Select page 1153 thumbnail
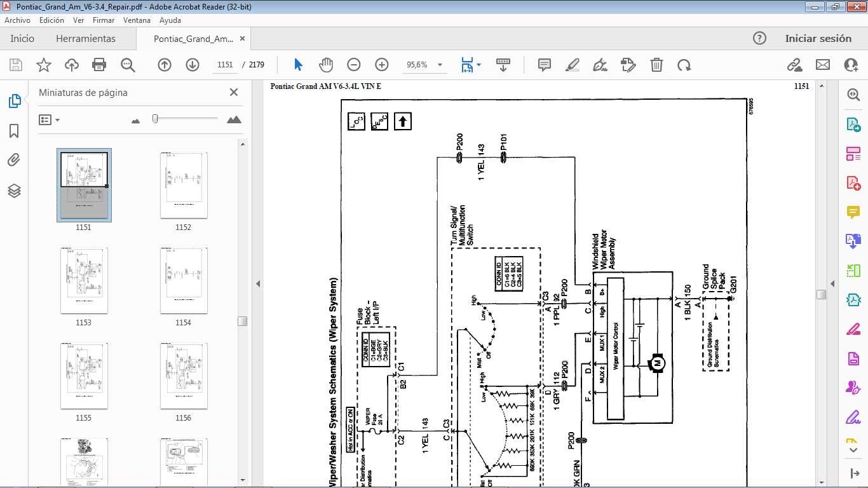Image resolution: width=868 pixels, height=488 pixels. [x=84, y=280]
